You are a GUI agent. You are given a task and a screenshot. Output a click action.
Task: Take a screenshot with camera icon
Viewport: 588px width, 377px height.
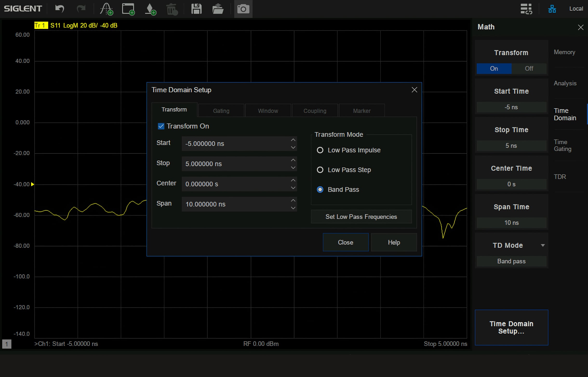tap(243, 9)
